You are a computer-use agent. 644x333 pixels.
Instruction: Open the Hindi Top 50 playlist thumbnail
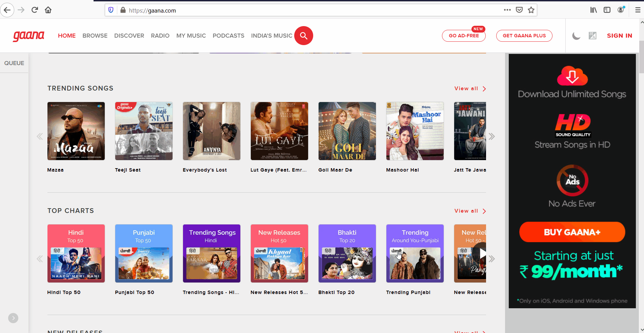point(76,253)
